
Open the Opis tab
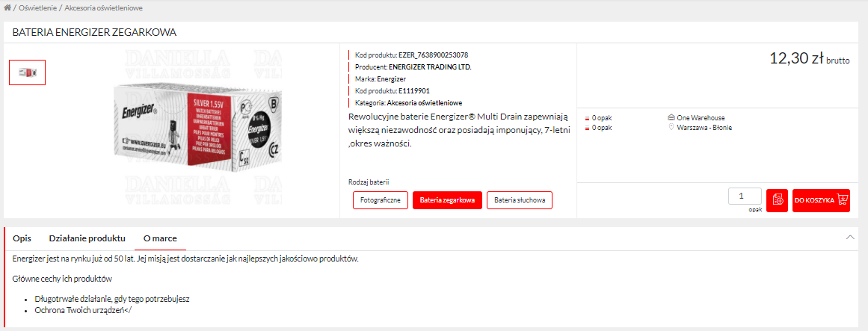[x=22, y=238]
